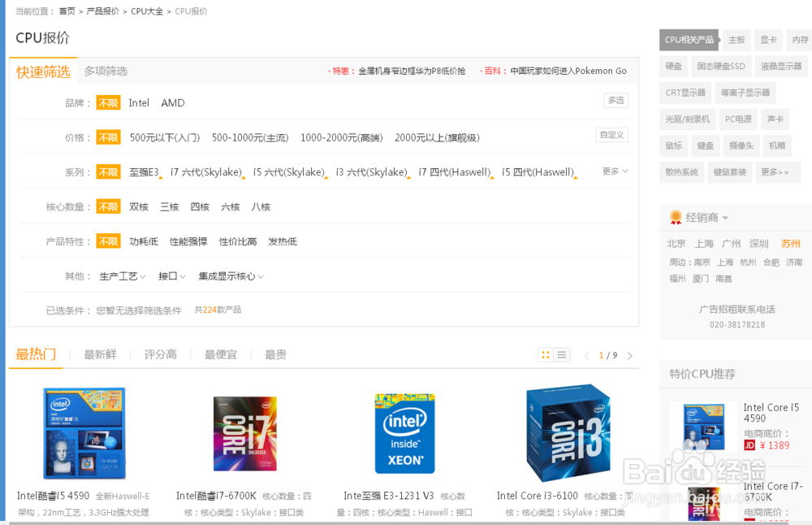
Task: Open Xeon E3-1231 V3 product image
Action: pyautogui.click(x=405, y=433)
